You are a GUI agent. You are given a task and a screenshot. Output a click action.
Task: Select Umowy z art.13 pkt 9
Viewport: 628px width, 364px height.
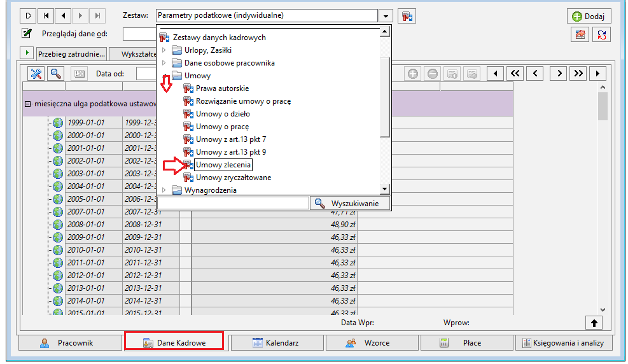[x=231, y=152]
